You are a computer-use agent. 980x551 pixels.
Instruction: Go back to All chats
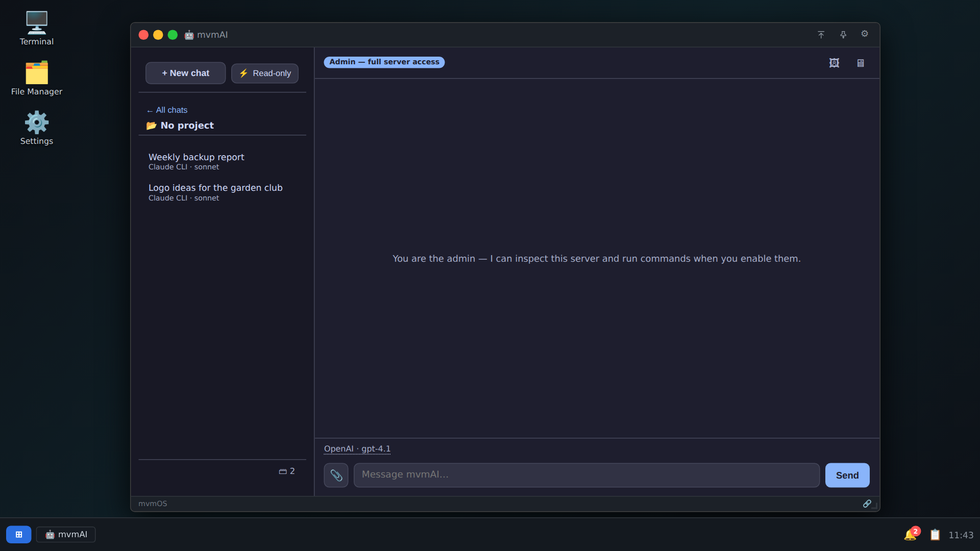167,110
